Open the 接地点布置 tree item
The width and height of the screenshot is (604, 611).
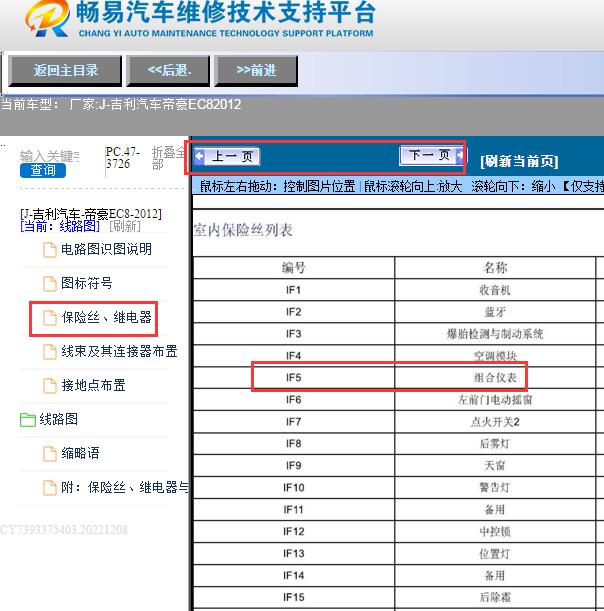pyautogui.click(x=94, y=385)
